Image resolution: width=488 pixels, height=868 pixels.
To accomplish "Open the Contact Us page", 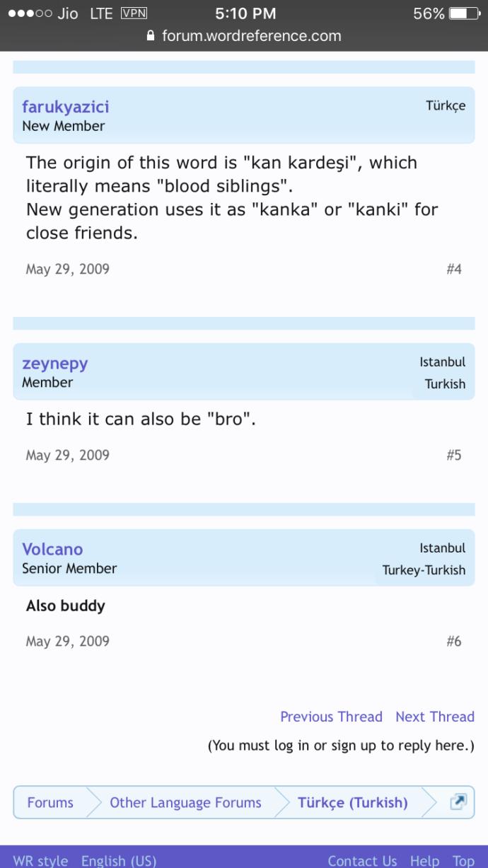I will click(362, 860).
